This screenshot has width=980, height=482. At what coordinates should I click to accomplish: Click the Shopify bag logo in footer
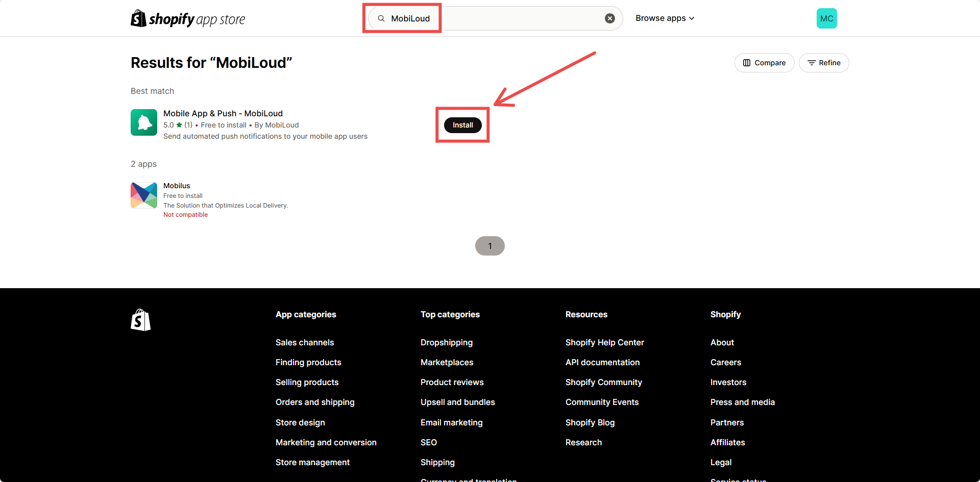[x=141, y=320]
